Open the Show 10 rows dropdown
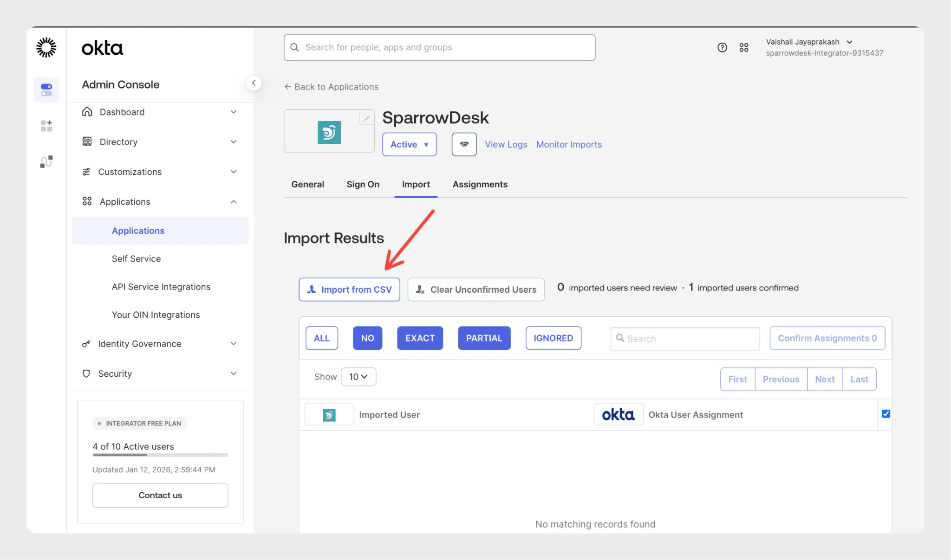951x560 pixels. point(358,377)
